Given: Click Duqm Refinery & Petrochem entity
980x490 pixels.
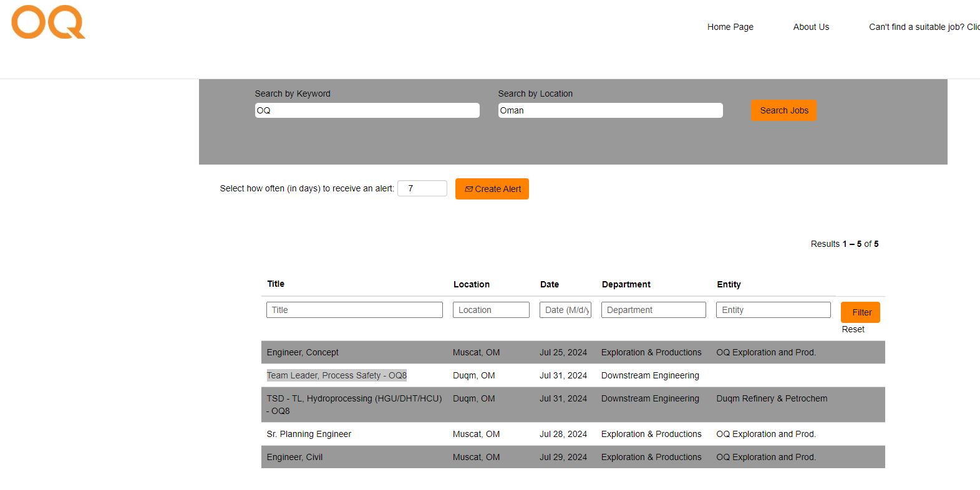Looking at the screenshot, I should pyautogui.click(x=772, y=398).
